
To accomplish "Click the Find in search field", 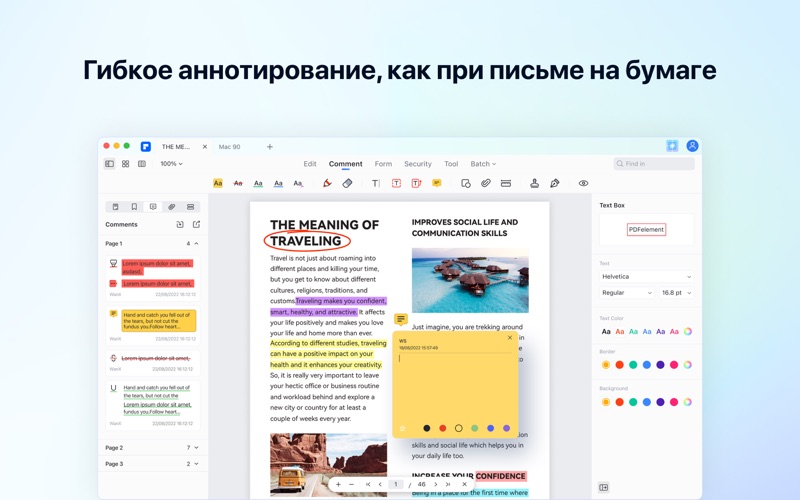I will tap(654, 164).
